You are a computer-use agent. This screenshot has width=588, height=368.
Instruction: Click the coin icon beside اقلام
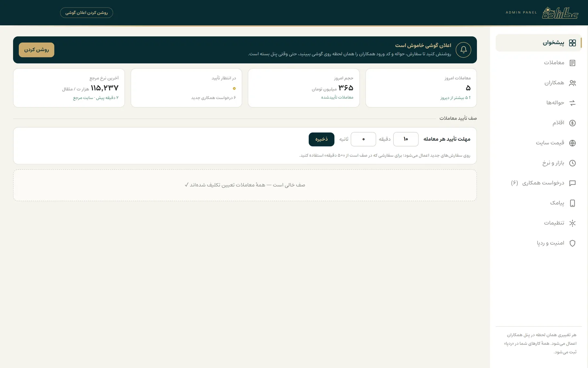572,123
